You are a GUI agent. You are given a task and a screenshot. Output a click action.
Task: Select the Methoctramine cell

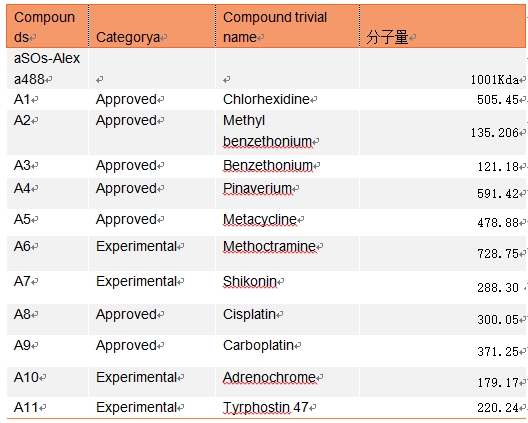click(x=288, y=253)
